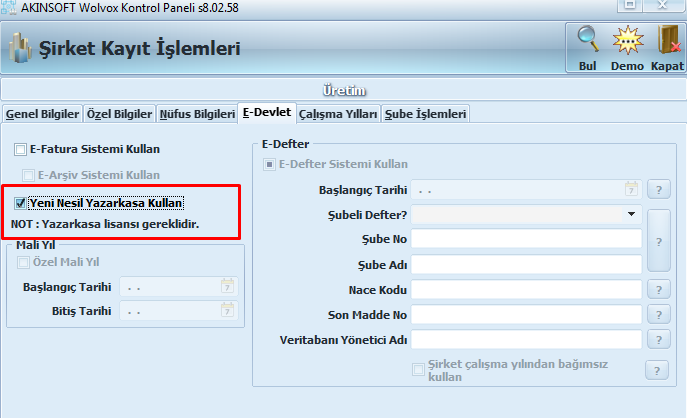Viewport: 687px width, 418px height.
Task: Click the Veritabanı Yönetici Adı field
Action: [x=526, y=340]
